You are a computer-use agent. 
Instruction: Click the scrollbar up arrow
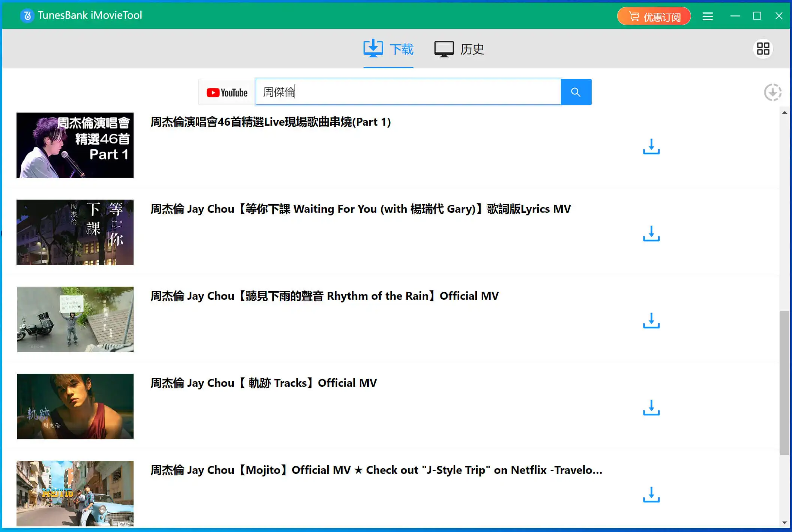point(784,113)
